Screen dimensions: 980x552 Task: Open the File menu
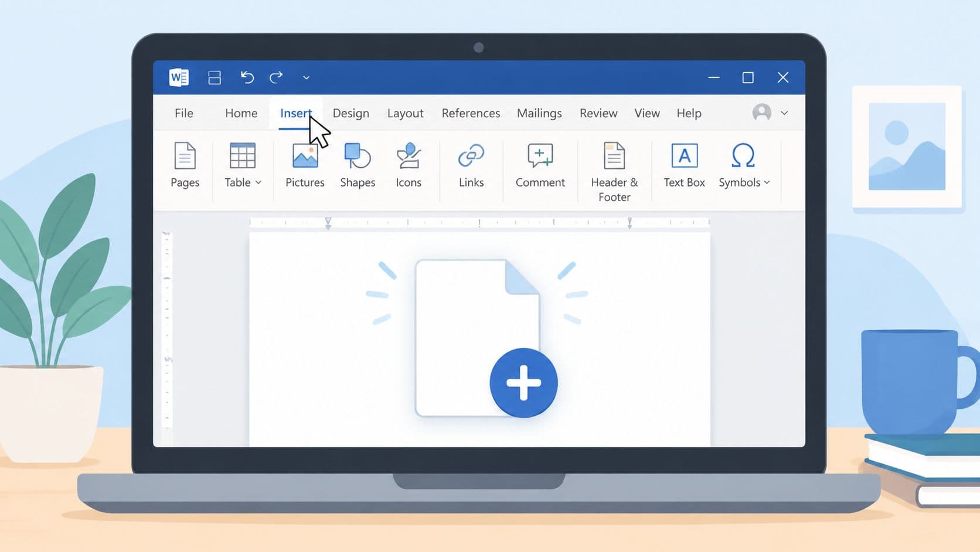184,113
